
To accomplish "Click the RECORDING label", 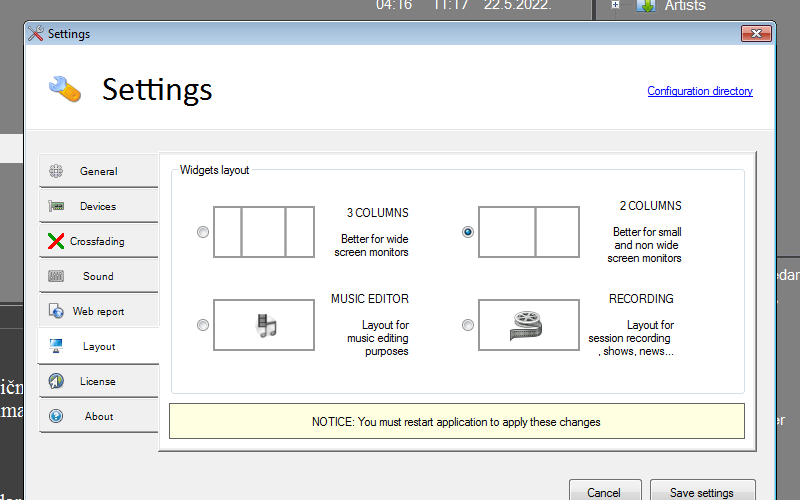I will 641,298.
